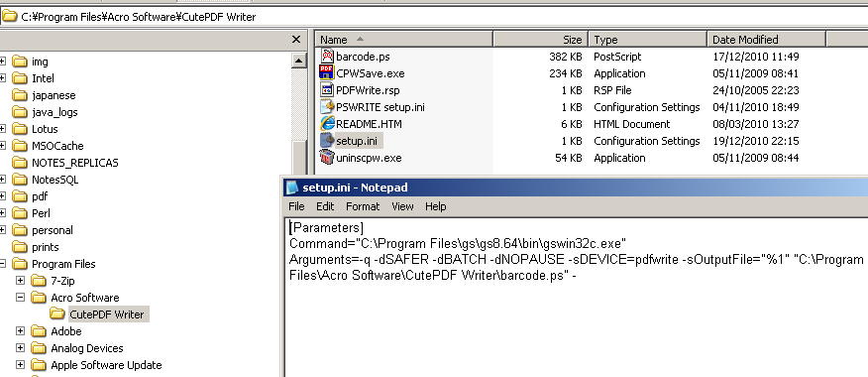
Task: Collapse the Program Files folder node
Action: 2,263
